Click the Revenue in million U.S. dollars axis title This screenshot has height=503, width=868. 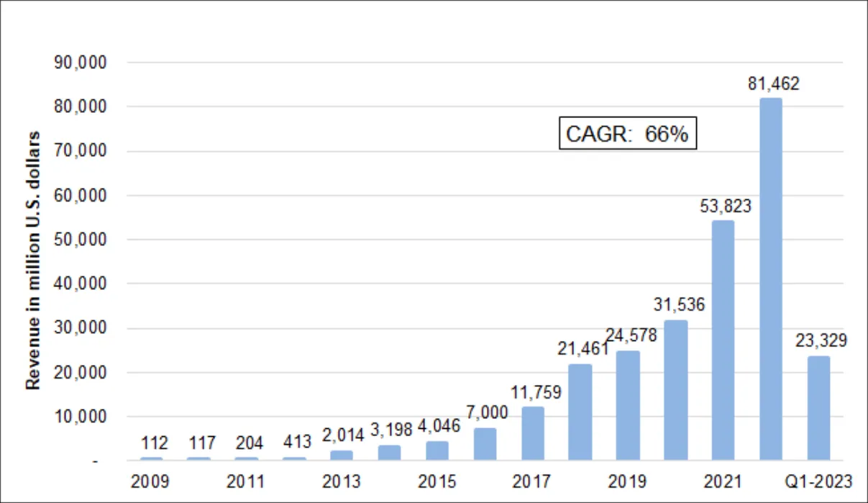coord(32,261)
